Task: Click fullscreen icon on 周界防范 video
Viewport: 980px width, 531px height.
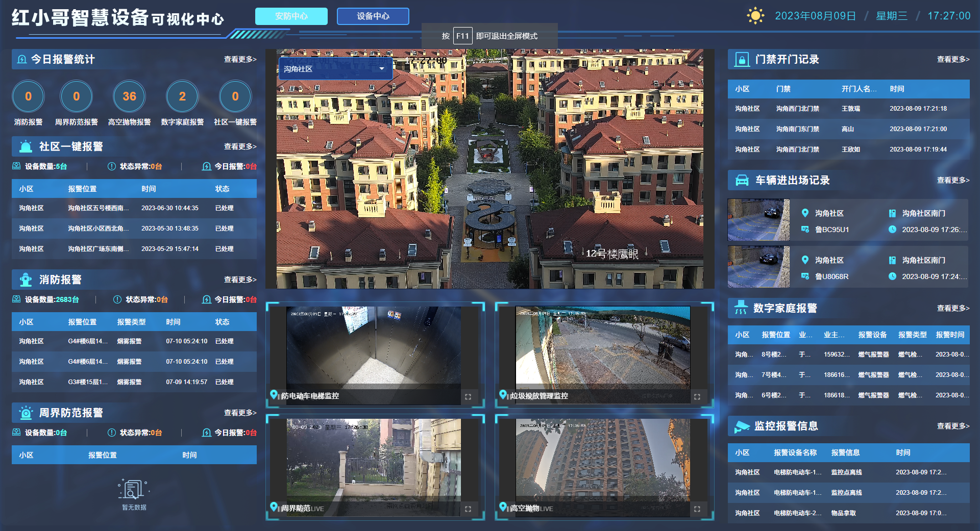Action: [468, 509]
